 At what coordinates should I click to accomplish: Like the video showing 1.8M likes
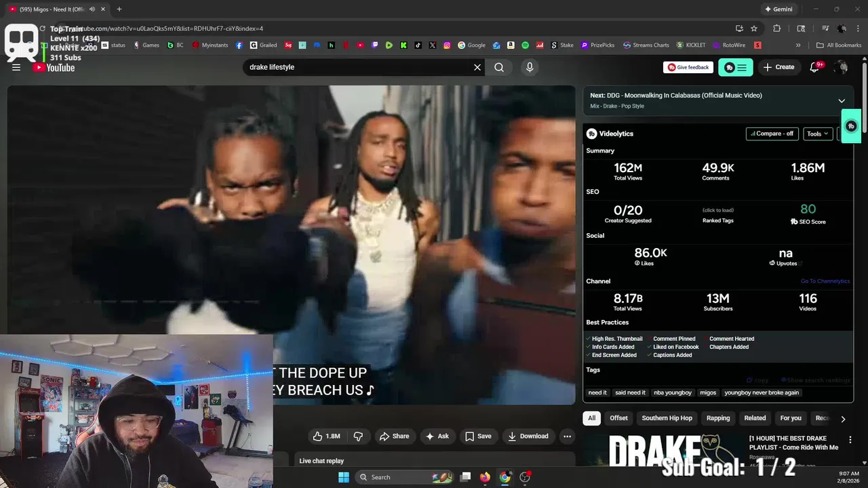[326, 436]
